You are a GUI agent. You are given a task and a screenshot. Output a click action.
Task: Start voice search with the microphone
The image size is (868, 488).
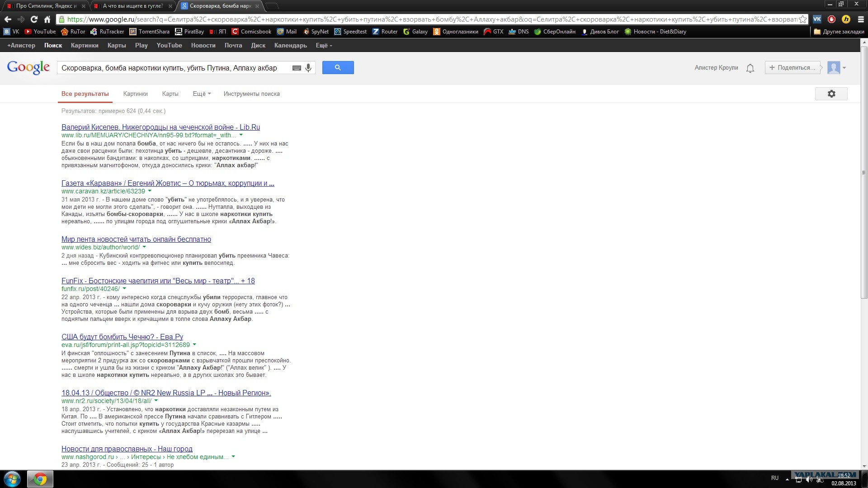(x=308, y=68)
